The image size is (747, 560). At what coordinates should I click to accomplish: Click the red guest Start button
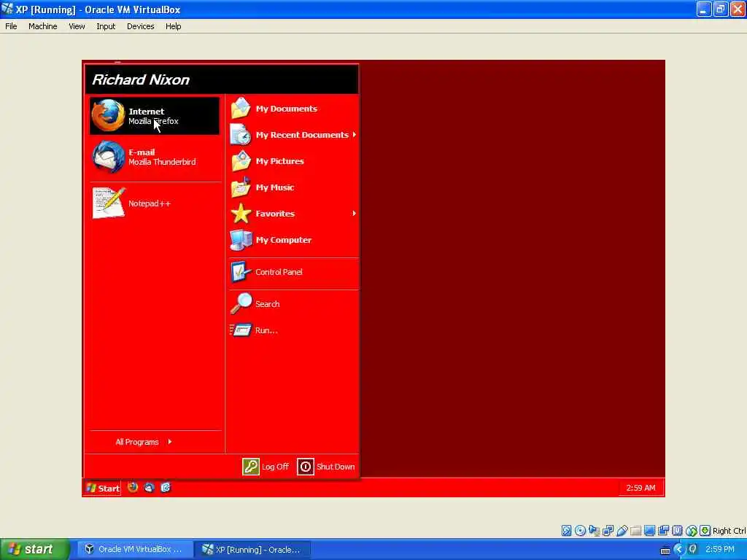tap(103, 488)
